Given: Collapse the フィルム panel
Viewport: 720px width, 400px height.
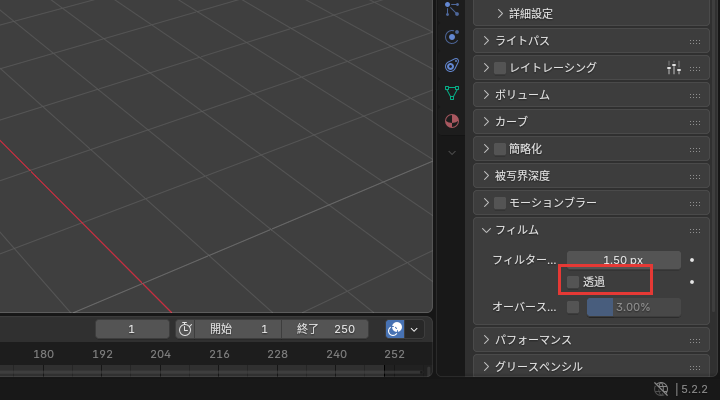Looking at the screenshot, I should [x=486, y=230].
